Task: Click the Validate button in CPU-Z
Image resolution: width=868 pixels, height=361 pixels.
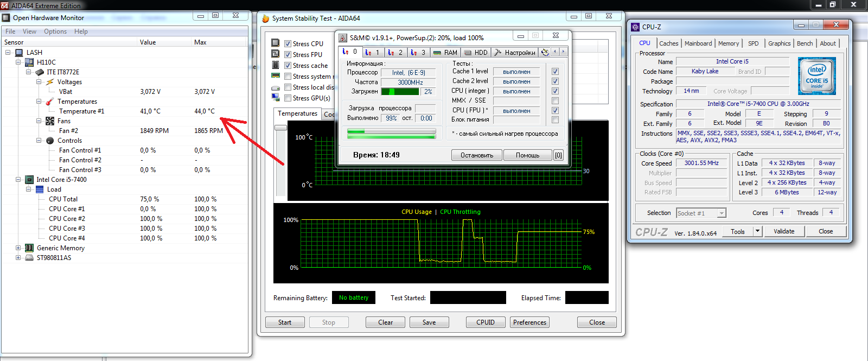Action: point(784,231)
